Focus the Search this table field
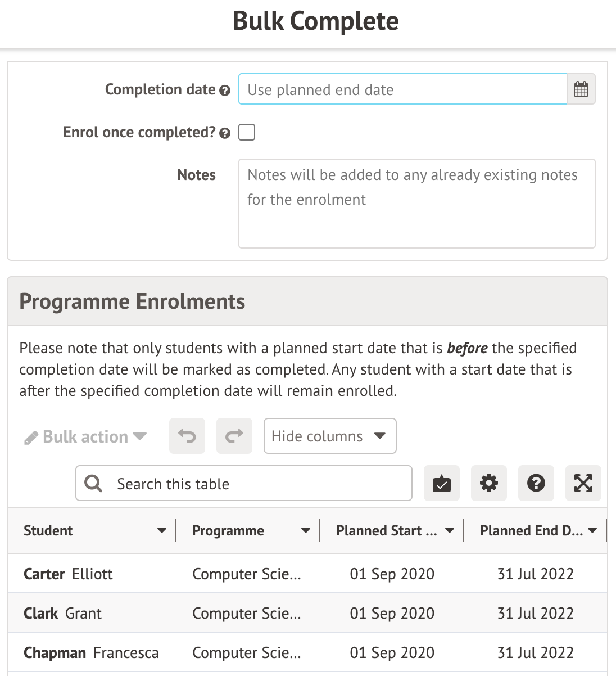The height and width of the screenshot is (676, 616). click(253, 484)
